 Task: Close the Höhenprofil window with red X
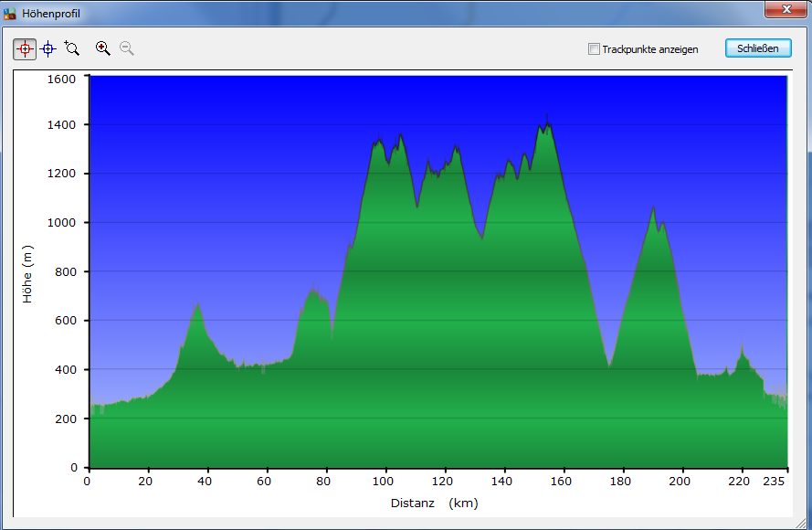tap(785, 8)
